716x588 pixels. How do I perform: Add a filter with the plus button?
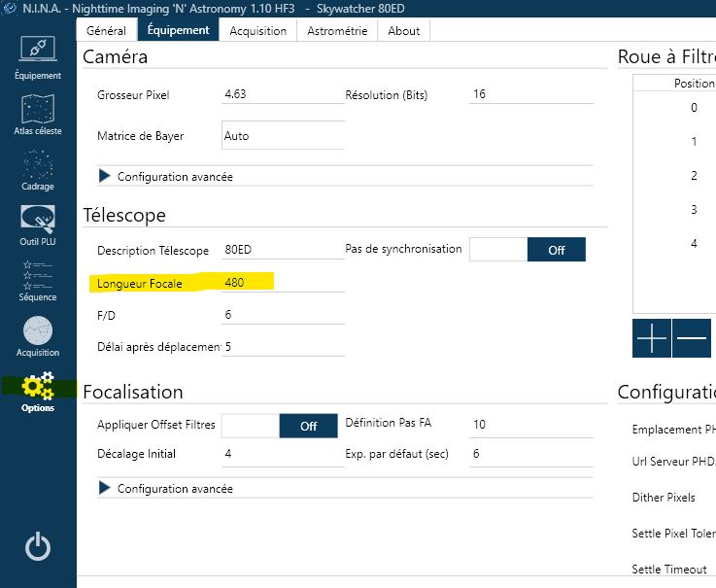click(652, 338)
